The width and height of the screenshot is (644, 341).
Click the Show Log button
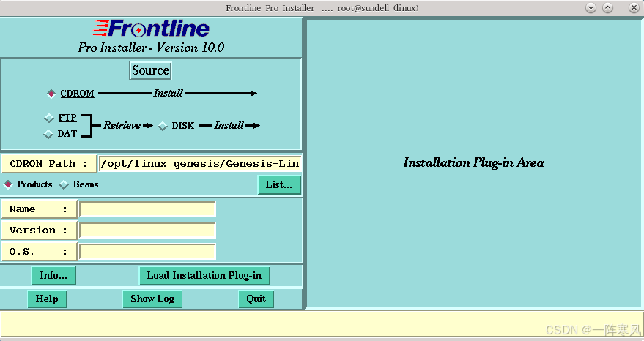point(152,299)
